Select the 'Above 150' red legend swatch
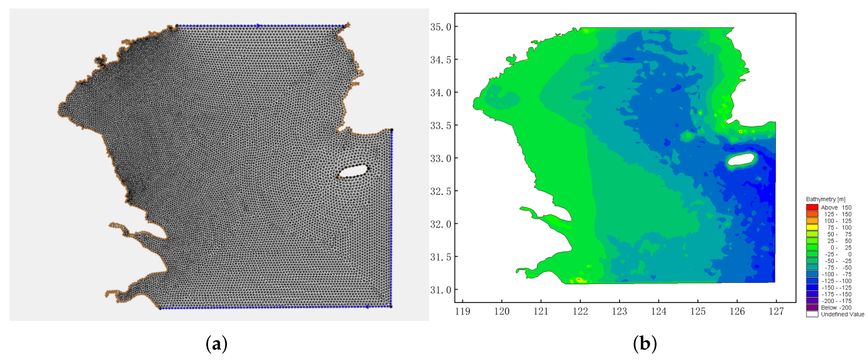Image resolution: width=868 pixels, height=361 pixels. [x=813, y=208]
